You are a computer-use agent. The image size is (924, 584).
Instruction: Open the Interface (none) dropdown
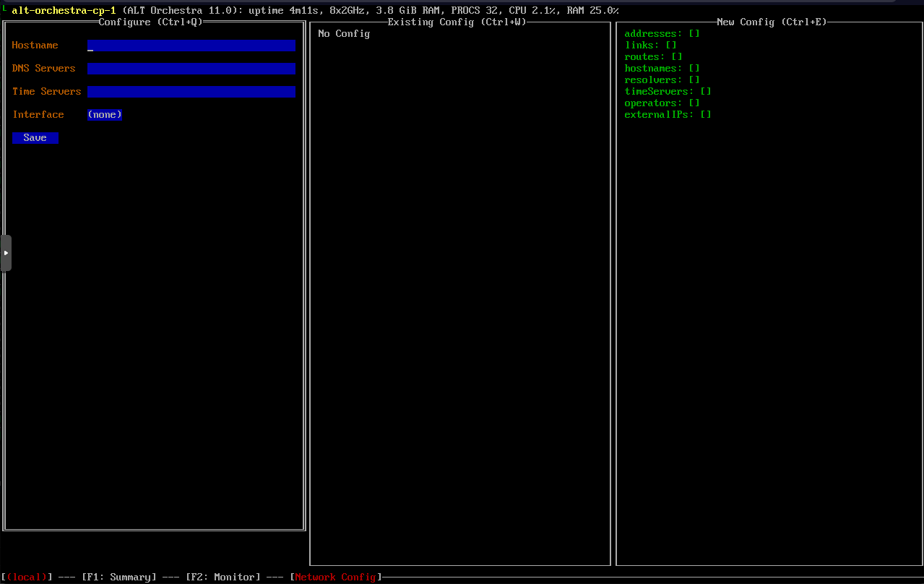(105, 115)
